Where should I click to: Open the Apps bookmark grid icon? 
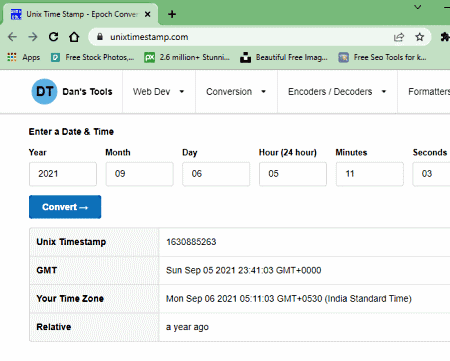coord(12,57)
